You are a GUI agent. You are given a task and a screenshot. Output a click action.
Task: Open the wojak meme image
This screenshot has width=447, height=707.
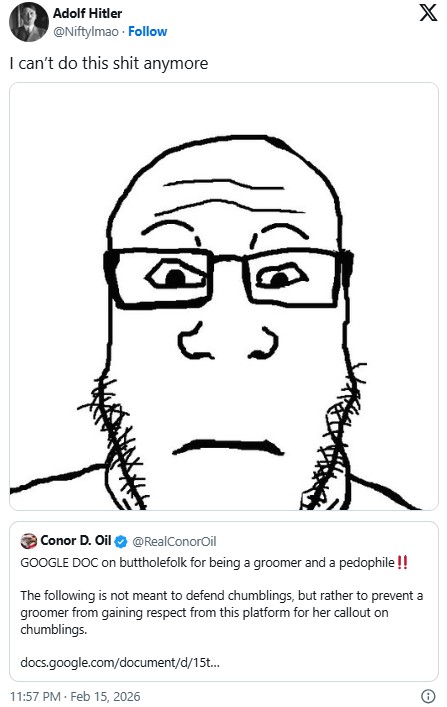[x=224, y=296]
